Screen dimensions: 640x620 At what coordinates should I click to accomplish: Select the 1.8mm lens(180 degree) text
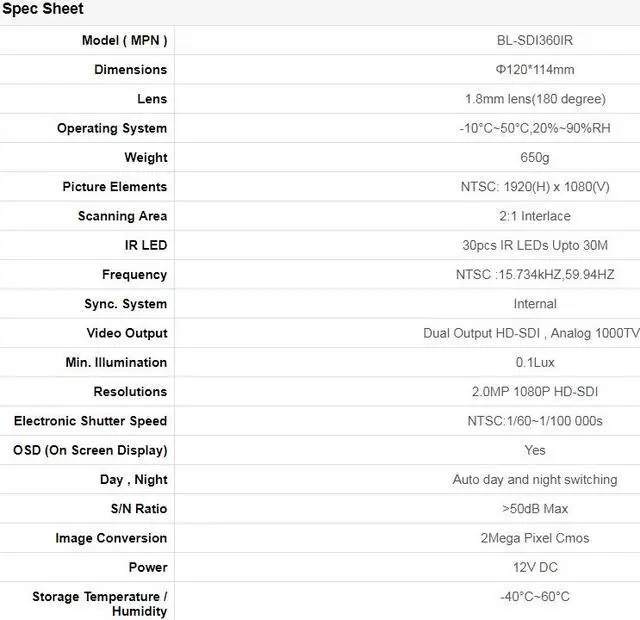[x=535, y=99]
